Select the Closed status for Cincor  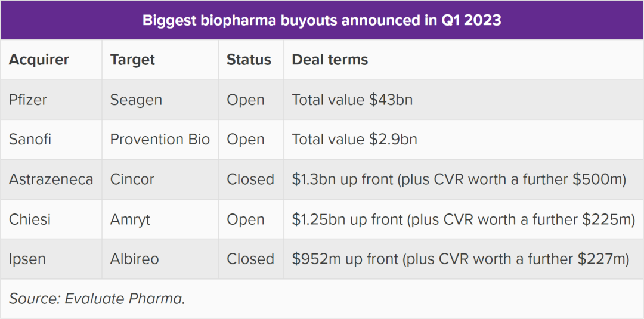(250, 179)
